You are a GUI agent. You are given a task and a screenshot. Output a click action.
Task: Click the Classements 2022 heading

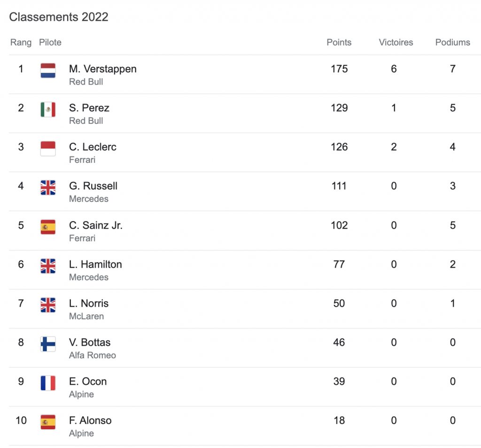59,17
